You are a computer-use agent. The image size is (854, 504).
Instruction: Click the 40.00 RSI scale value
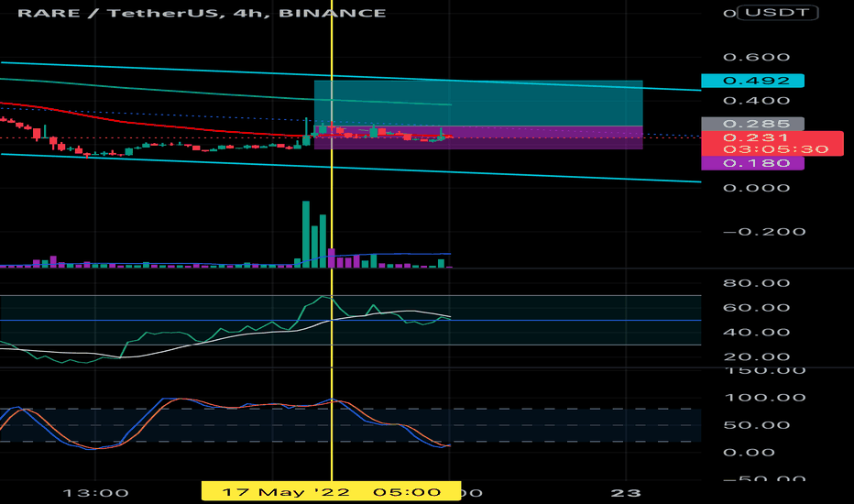point(756,333)
